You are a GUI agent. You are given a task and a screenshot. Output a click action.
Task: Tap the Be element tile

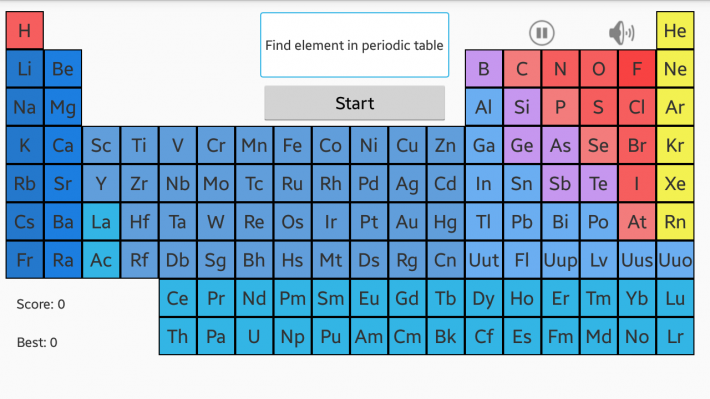63,69
